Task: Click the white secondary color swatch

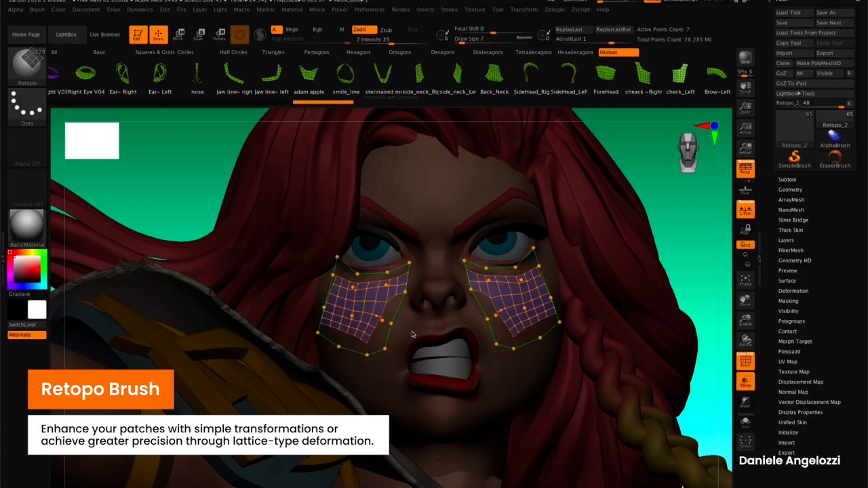Action: [x=37, y=310]
